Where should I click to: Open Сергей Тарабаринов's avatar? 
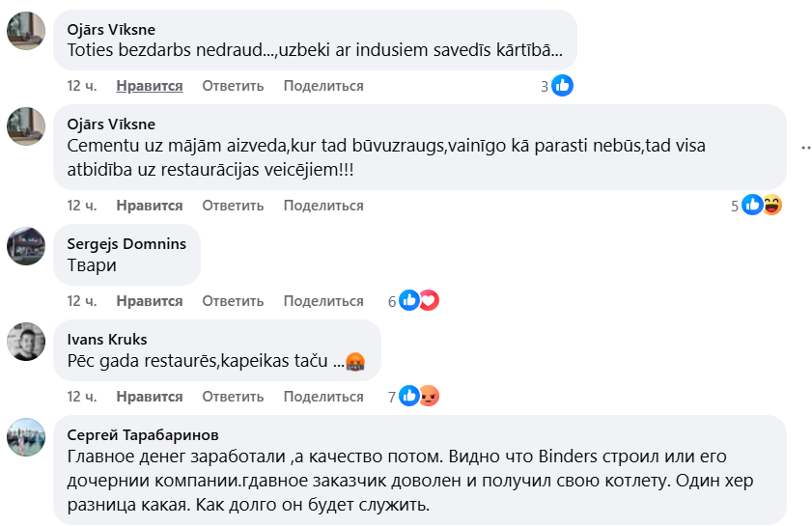[26, 437]
